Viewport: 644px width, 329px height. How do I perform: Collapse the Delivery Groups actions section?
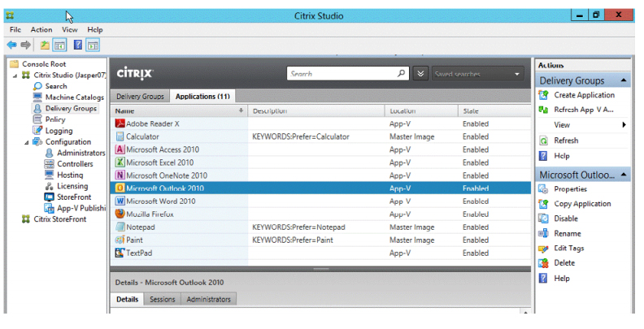[x=624, y=80]
